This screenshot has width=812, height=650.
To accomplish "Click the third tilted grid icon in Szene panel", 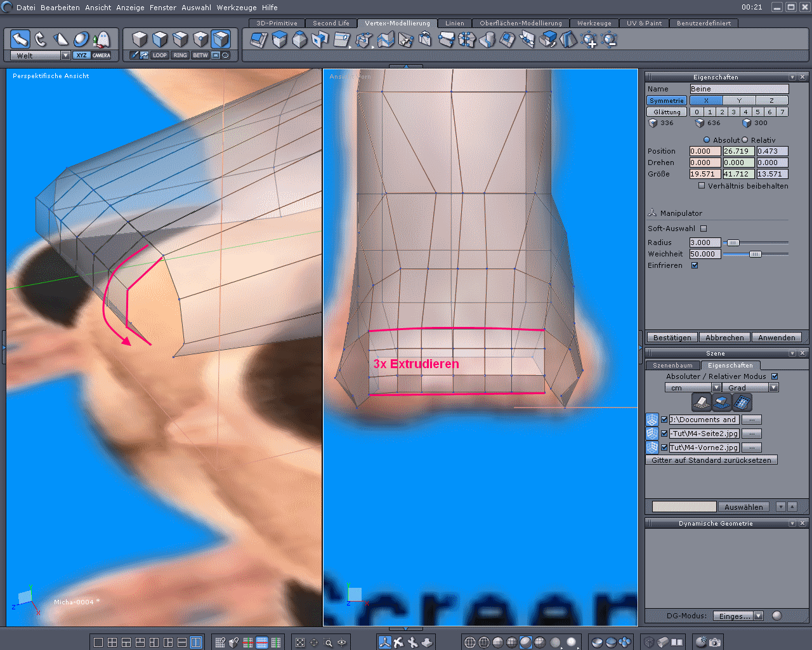I will click(x=742, y=402).
